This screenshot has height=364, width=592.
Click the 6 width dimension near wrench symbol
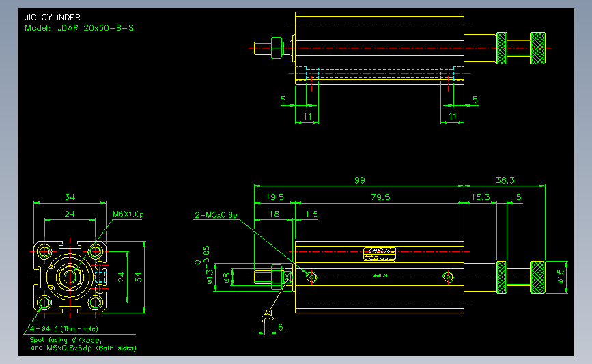[280, 327]
